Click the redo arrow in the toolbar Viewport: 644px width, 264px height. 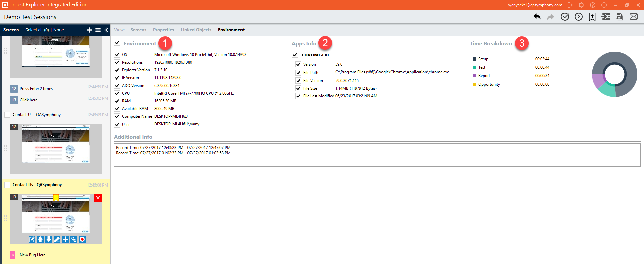[551, 17]
